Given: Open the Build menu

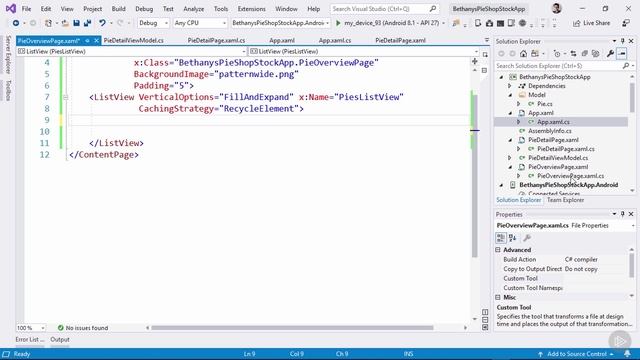Looking at the screenshot, I should (x=118, y=9).
